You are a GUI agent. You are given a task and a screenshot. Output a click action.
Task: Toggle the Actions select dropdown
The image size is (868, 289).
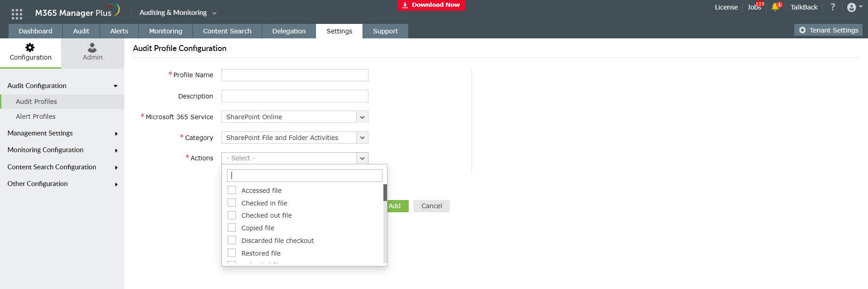pos(295,158)
